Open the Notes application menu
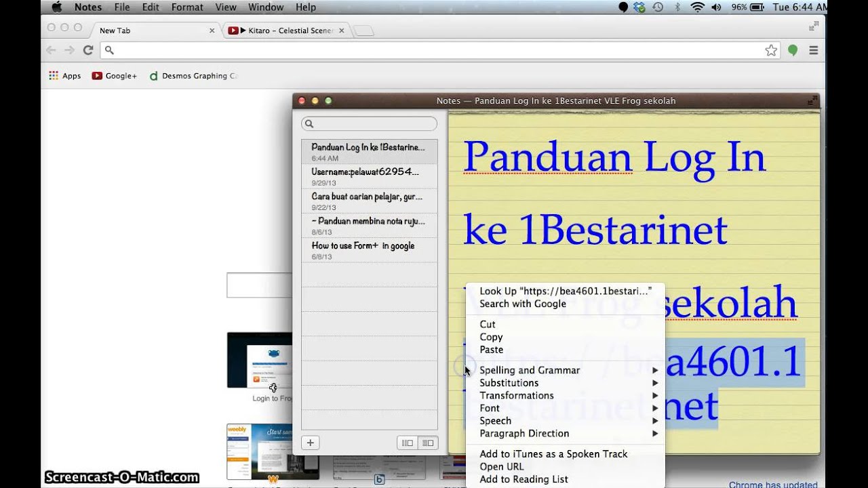This screenshot has width=868, height=488. (88, 7)
